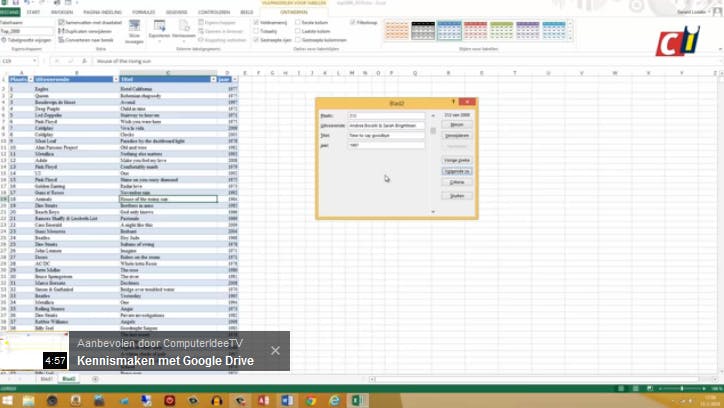Image resolution: width=724 pixels, height=408 pixels.
Task: Click the Criteria button in the dialog
Action: click(457, 182)
